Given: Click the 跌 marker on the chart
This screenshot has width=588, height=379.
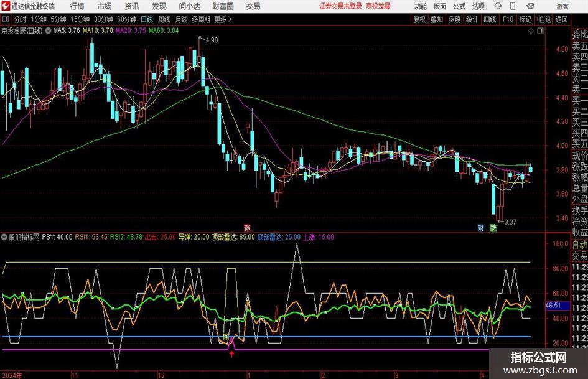Looking at the screenshot, I should coord(493,227).
